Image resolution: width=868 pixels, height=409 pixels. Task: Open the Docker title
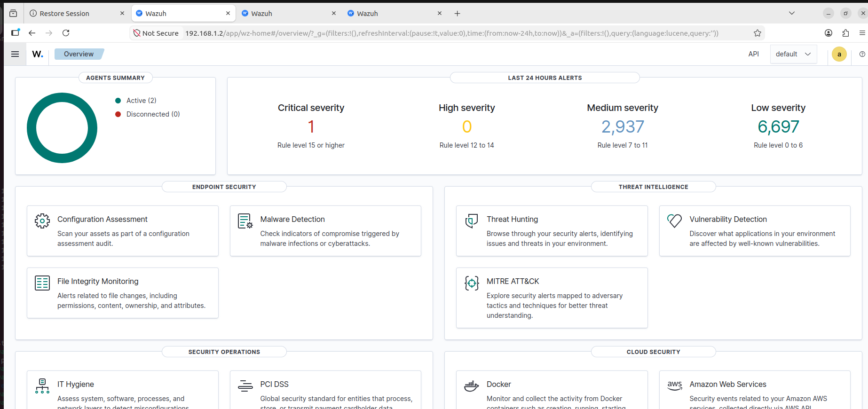point(498,385)
